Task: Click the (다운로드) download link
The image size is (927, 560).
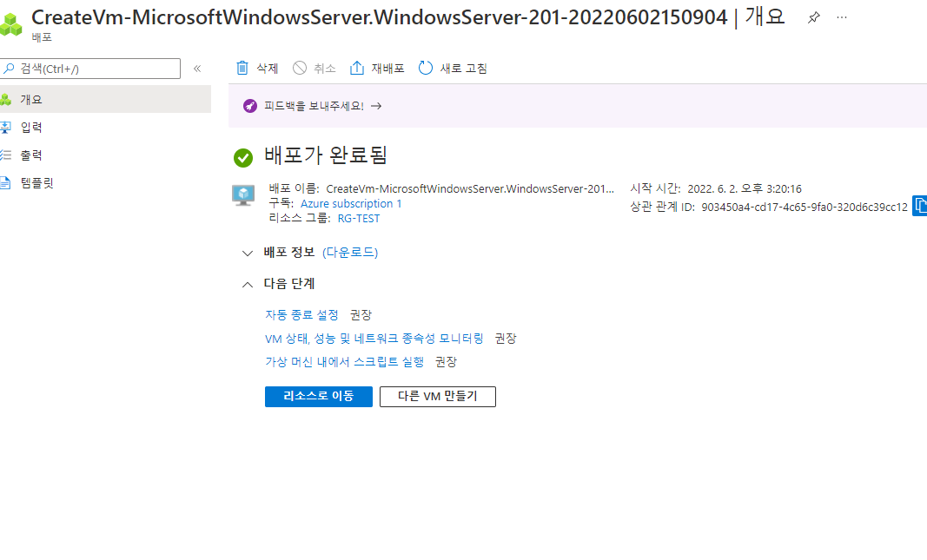Action: [x=350, y=253]
